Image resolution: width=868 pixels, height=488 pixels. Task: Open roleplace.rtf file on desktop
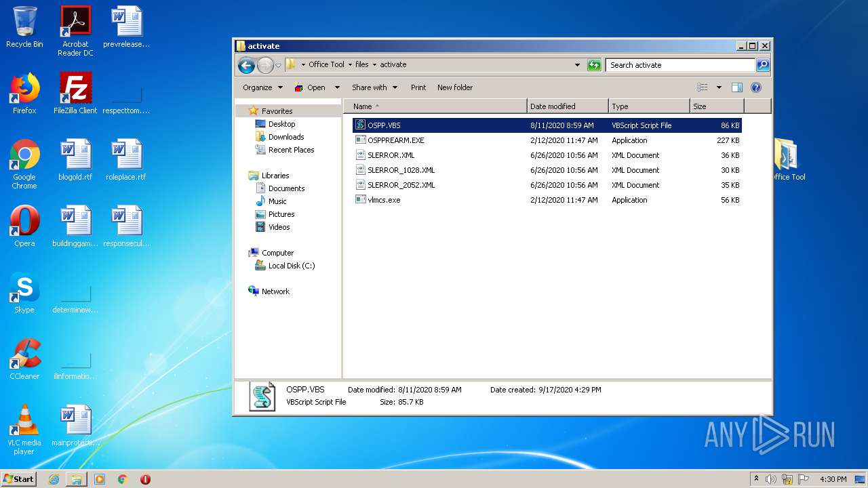tap(126, 160)
